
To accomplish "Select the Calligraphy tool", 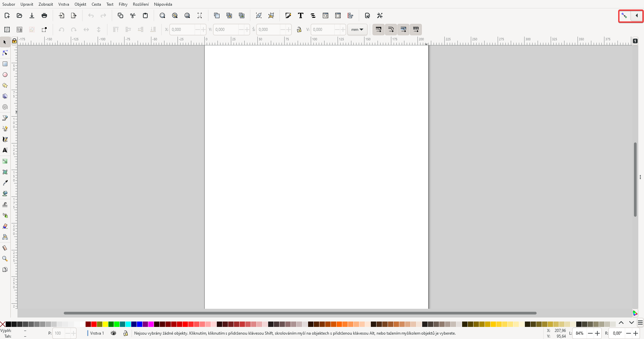I will click(5, 139).
